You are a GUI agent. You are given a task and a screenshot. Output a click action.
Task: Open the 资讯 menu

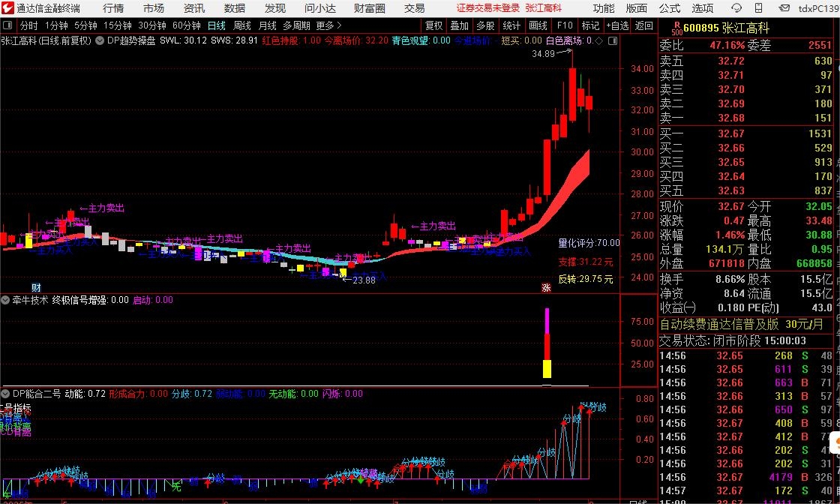[x=194, y=8]
